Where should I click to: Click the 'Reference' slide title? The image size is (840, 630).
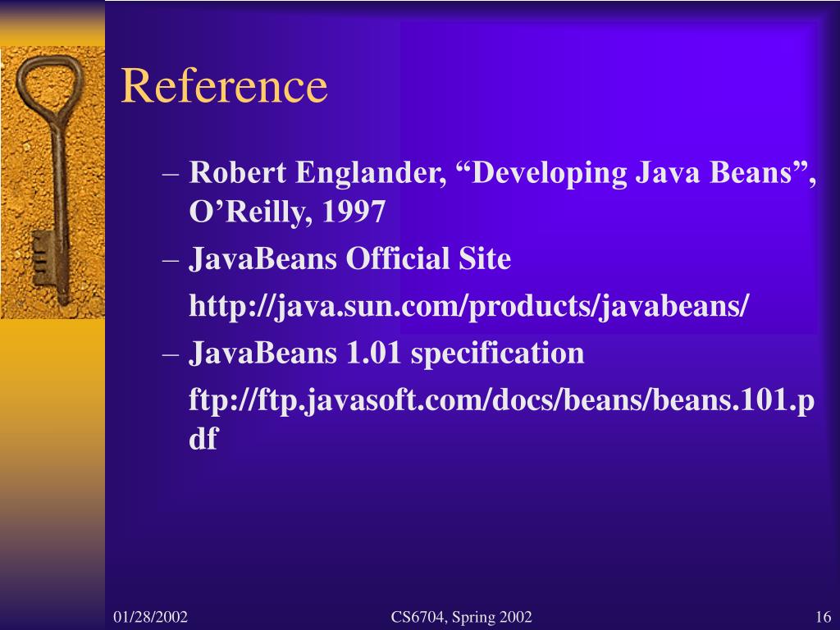tap(224, 85)
